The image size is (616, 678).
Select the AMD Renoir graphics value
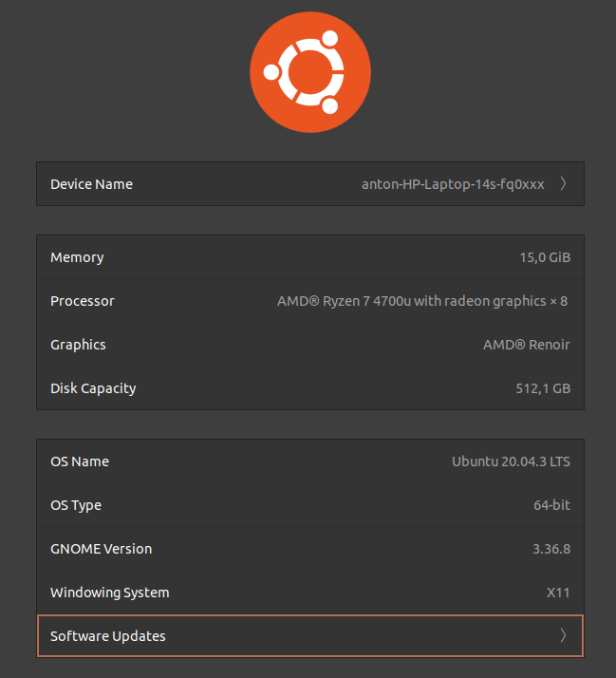point(527,345)
